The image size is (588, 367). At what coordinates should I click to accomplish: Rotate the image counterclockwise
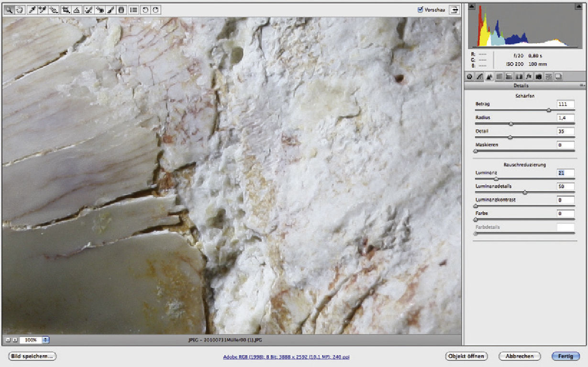pyautogui.click(x=145, y=10)
